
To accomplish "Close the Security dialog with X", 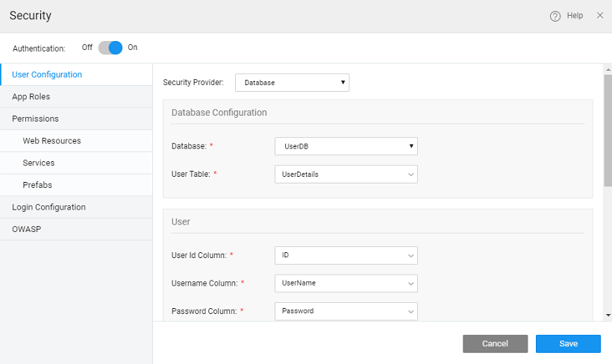I will click(x=600, y=16).
